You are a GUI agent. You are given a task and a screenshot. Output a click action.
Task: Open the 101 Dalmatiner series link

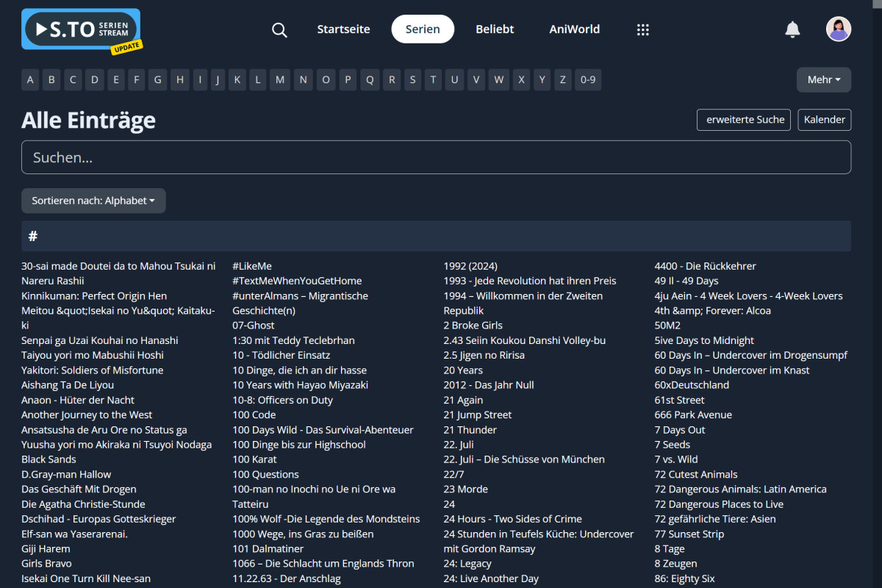click(268, 548)
